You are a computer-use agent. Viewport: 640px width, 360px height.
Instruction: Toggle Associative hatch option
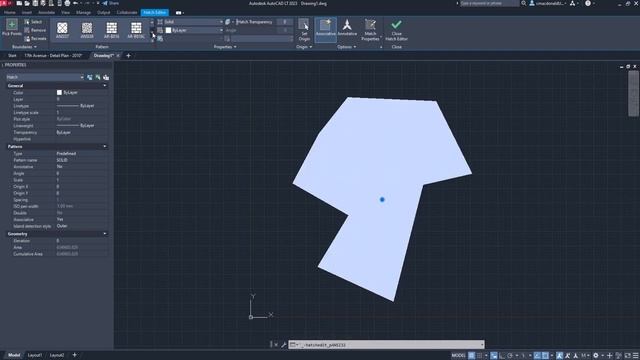pos(325,29)
